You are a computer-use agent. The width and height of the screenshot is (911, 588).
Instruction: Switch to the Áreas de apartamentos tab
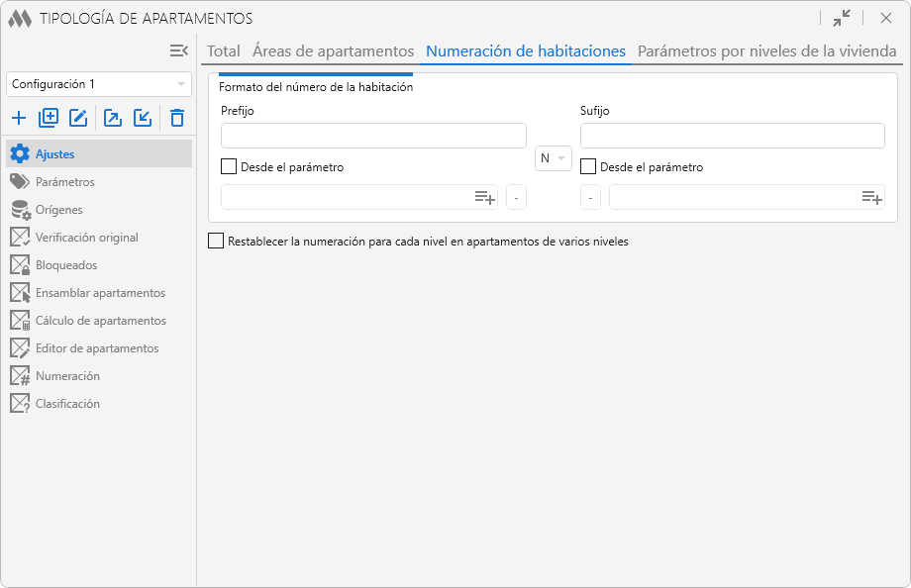pyautogui.click(x=333, y=51)
